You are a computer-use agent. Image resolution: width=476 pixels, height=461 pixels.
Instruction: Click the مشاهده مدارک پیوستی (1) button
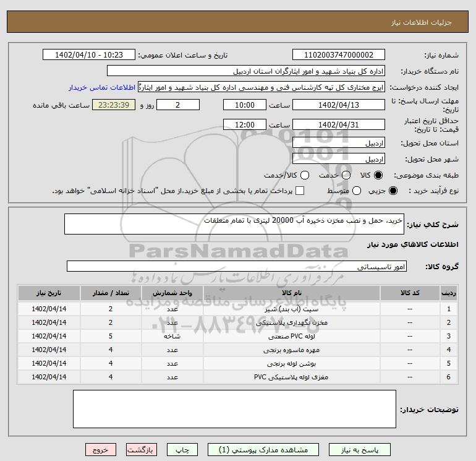[263, 450]
